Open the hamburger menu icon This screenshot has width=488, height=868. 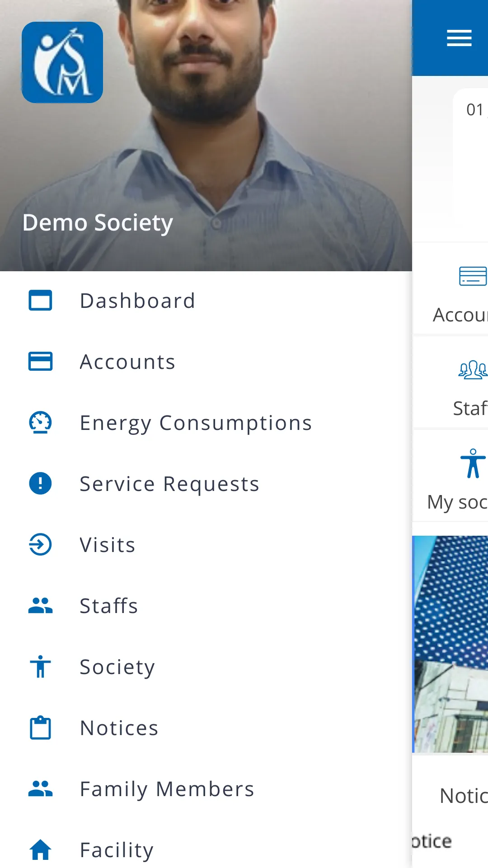click(459, 38)
